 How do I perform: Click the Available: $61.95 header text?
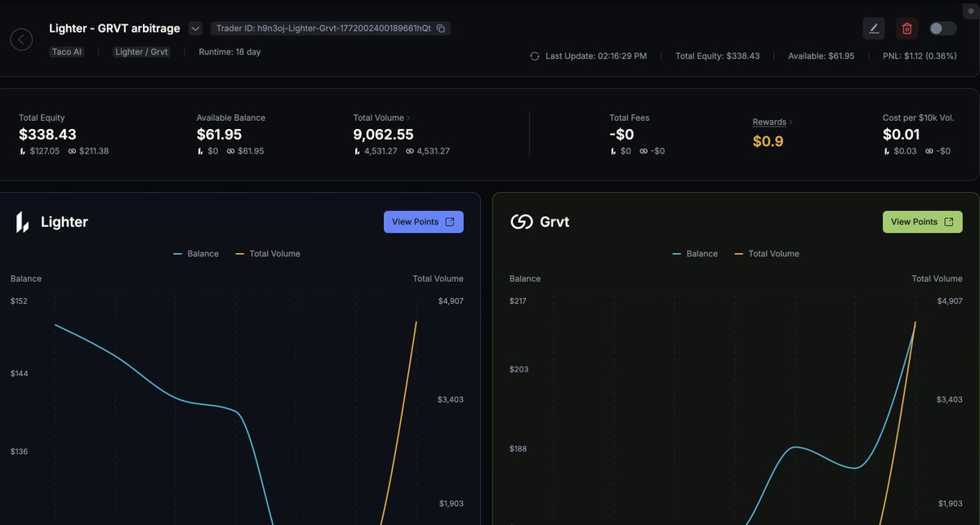pos(821,56)
